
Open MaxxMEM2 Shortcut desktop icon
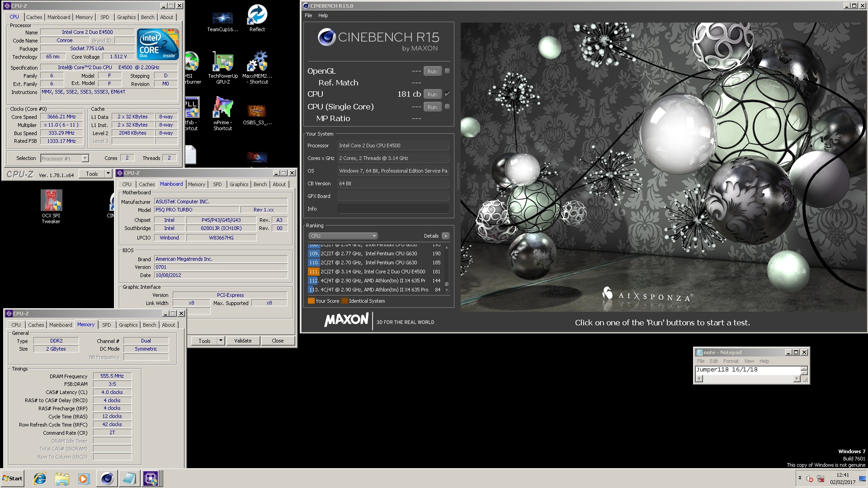257,68
